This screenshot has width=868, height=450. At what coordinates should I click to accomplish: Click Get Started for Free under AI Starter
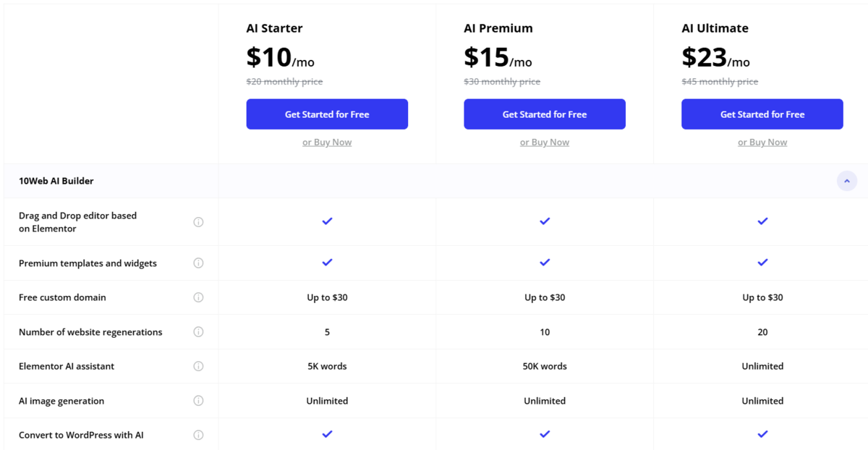pyautogui.click(x=327, y=114)
